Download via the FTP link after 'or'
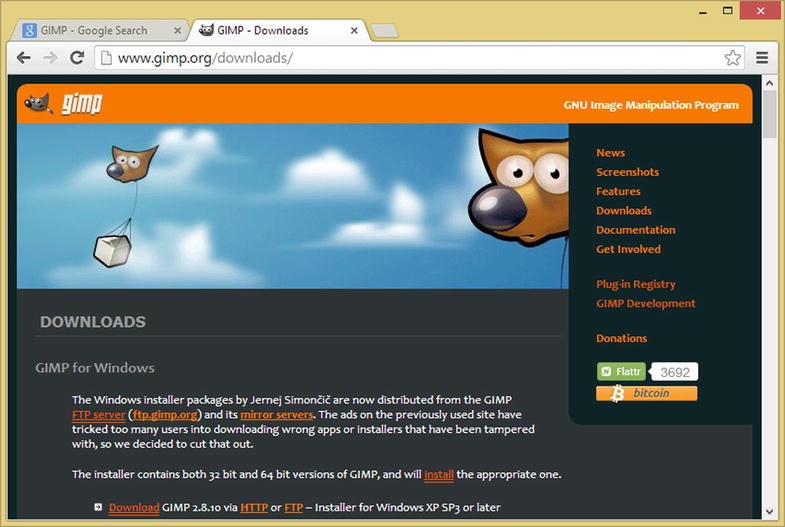 (x=293, y=507)
